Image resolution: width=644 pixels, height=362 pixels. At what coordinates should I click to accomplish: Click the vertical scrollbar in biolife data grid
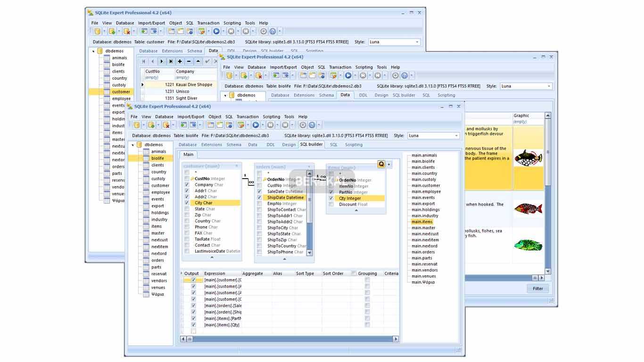[x=548, y=193]
